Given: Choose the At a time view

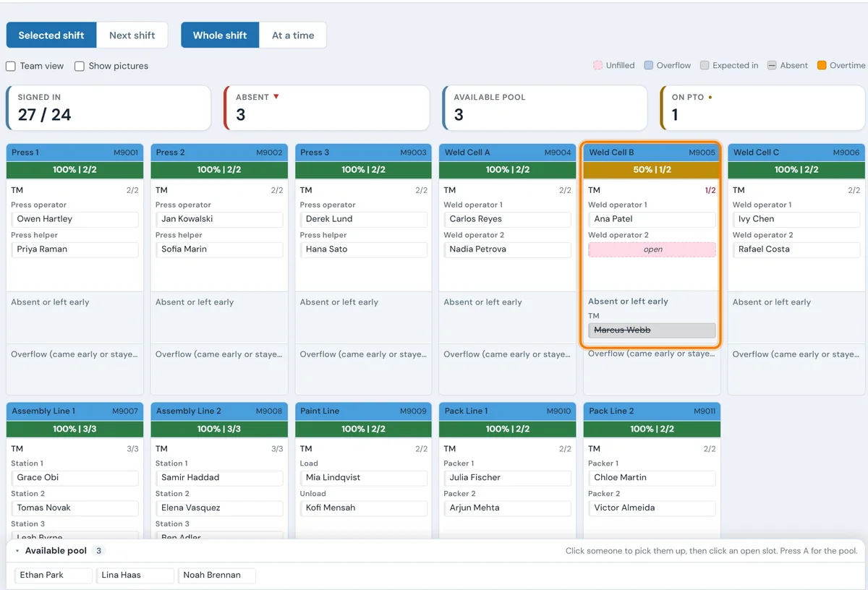Looking at the screenshot, I should pos(293,35).
